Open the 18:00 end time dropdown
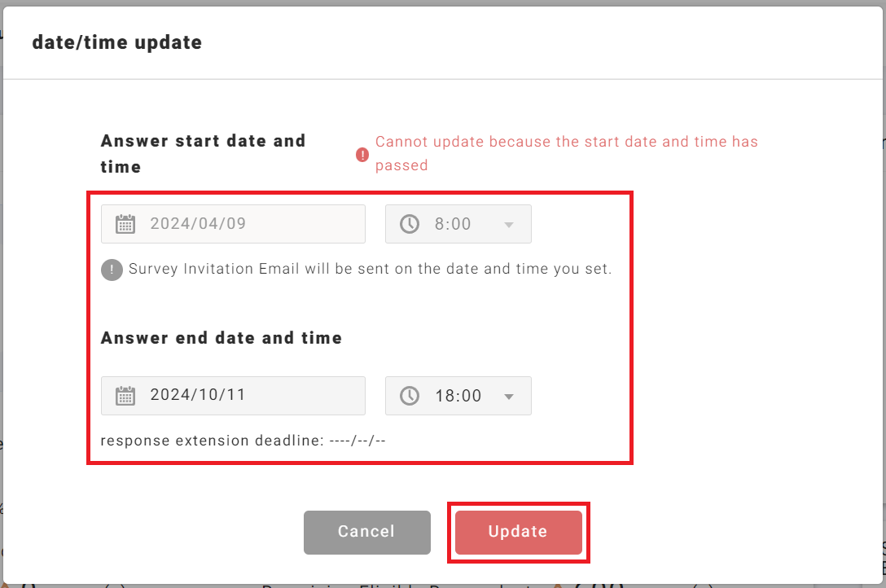This screenshot has width=886, height=588. tap(458, 396)
